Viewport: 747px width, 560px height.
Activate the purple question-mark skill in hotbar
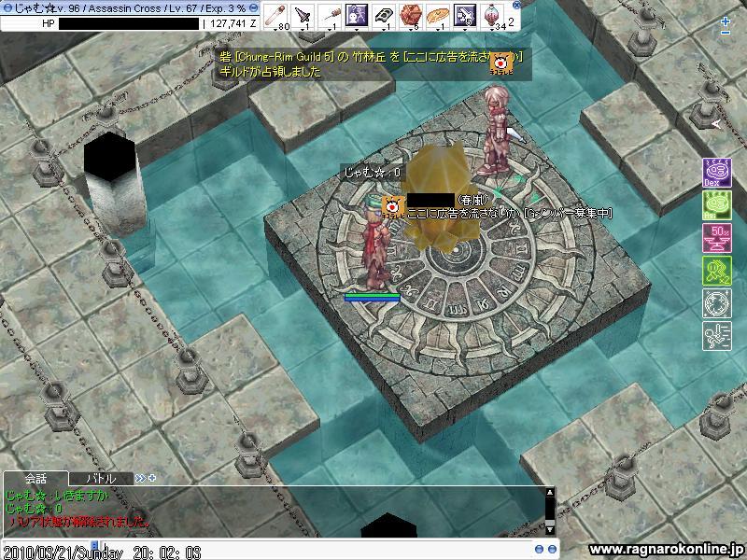[357, 16]
